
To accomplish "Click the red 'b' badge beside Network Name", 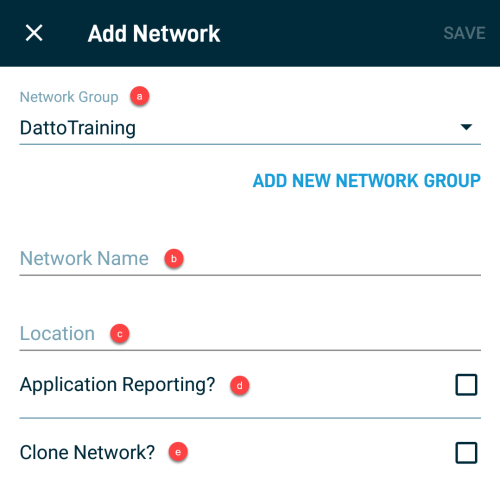I will [x=174, y=259].
